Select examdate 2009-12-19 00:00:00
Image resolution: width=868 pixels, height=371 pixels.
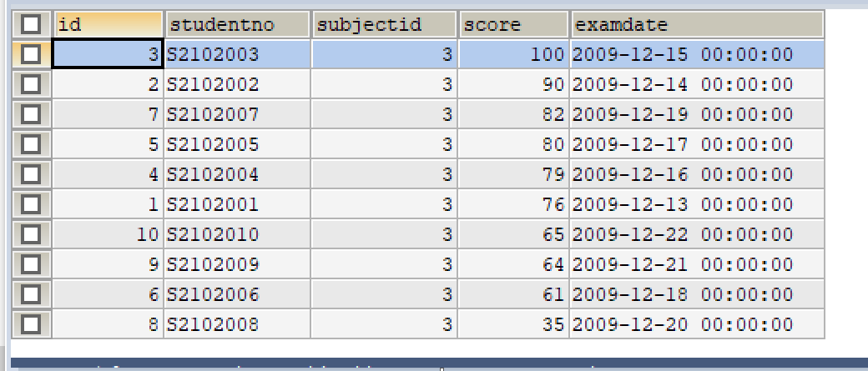[698, 114]
